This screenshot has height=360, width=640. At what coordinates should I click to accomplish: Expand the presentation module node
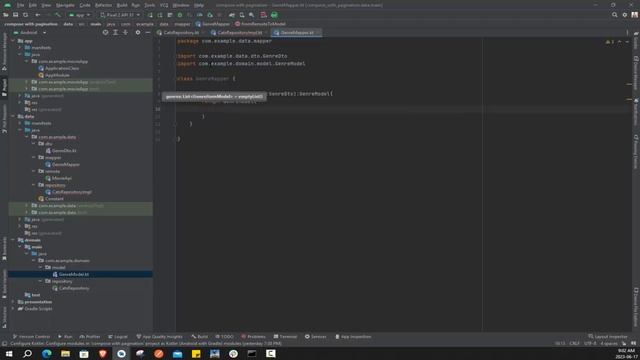(x=13, y=302)
